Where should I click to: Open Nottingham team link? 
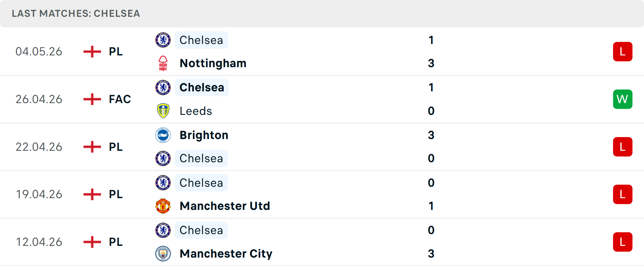tap(213, 63)
